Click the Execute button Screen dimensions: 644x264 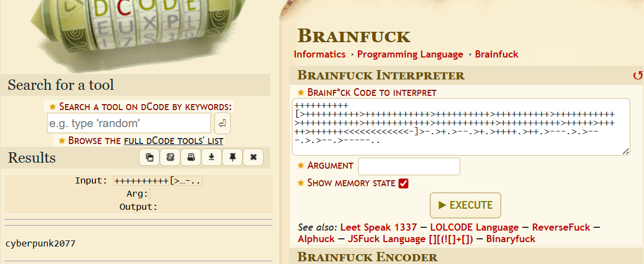[465, 205]
